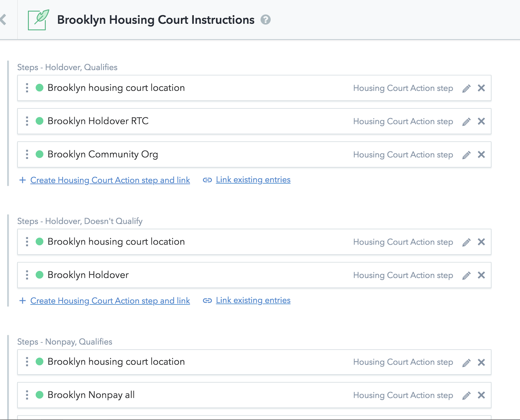Create Housing Court Action step under Doesn't Qualify
The width and height of the screenshot is (520, 420).
pos(110,301)
